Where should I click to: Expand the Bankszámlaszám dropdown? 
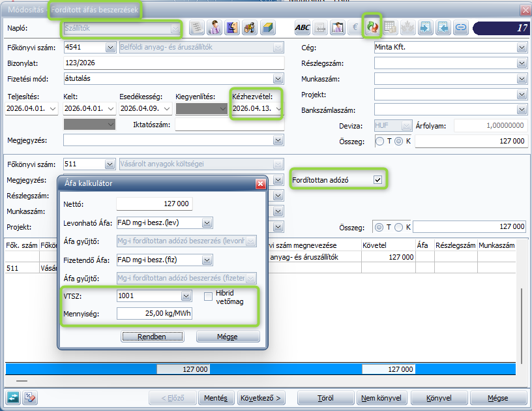tap(522, 110)
